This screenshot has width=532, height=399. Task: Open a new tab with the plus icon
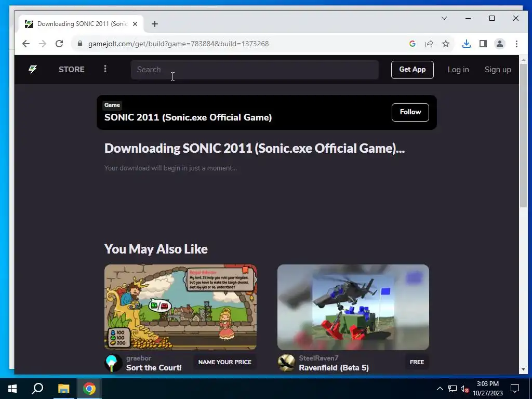[155, 24]
